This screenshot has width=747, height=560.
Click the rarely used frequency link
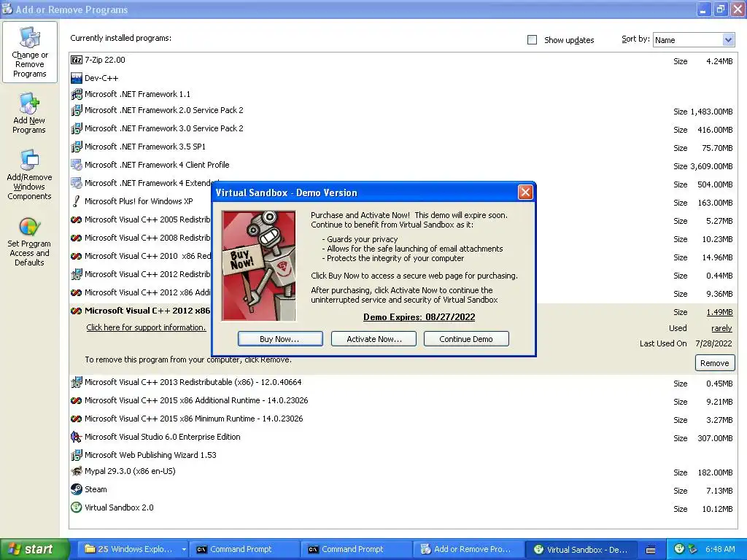tap(721, 328)
